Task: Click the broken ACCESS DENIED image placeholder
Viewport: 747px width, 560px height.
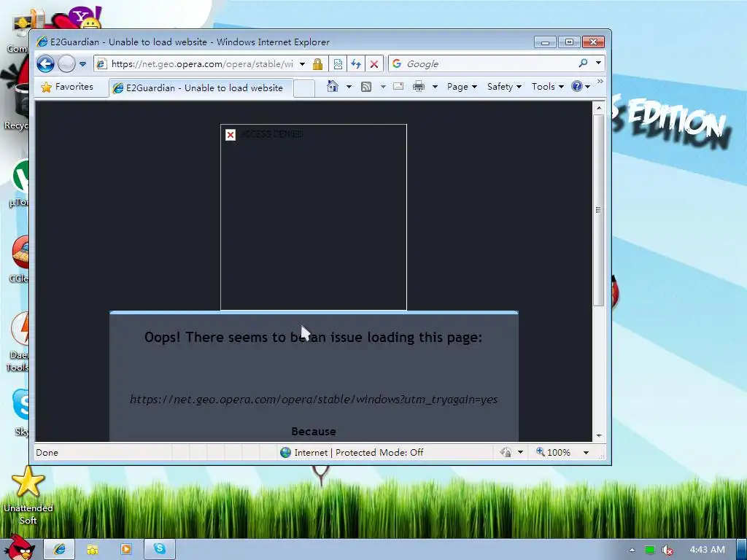Action: (x=314, y=217)
